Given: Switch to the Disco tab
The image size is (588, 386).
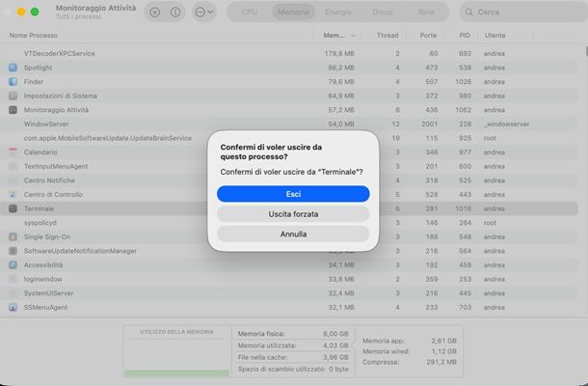Looking at the screenshot, I should [x=382, y=12].
